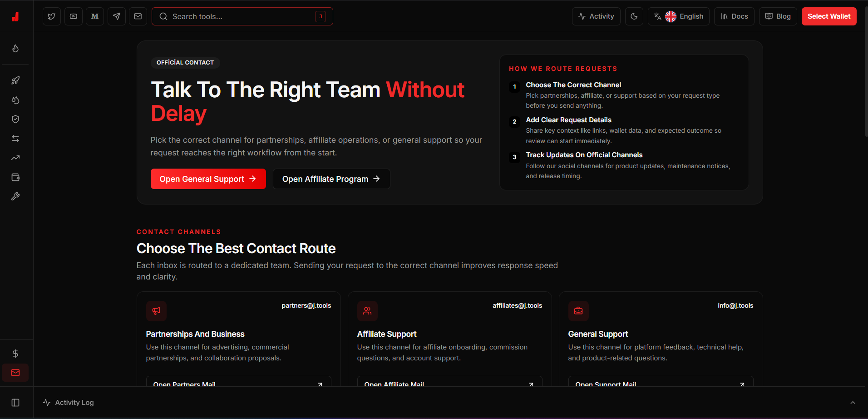
Task: Click the megaphone icon on Partnerships card
Action: (x=156, y=311)
